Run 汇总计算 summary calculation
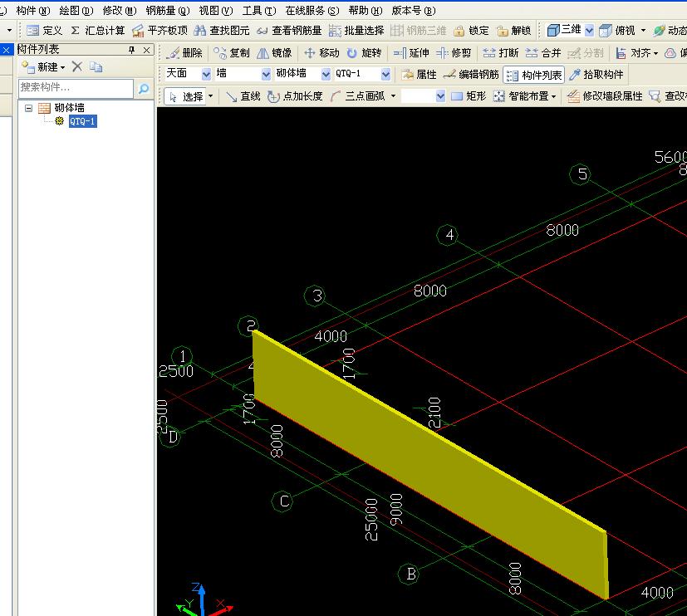 tap(98, 30)
